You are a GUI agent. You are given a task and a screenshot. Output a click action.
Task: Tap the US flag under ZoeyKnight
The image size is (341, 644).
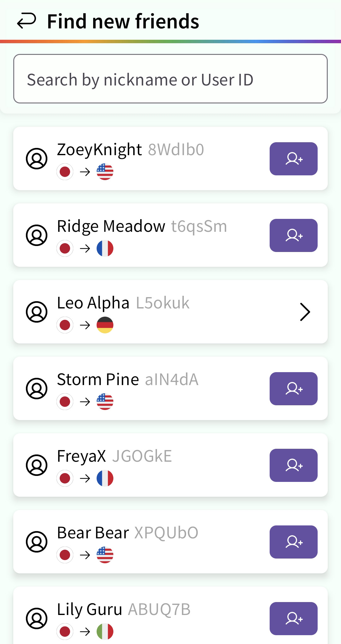[105, 172]
